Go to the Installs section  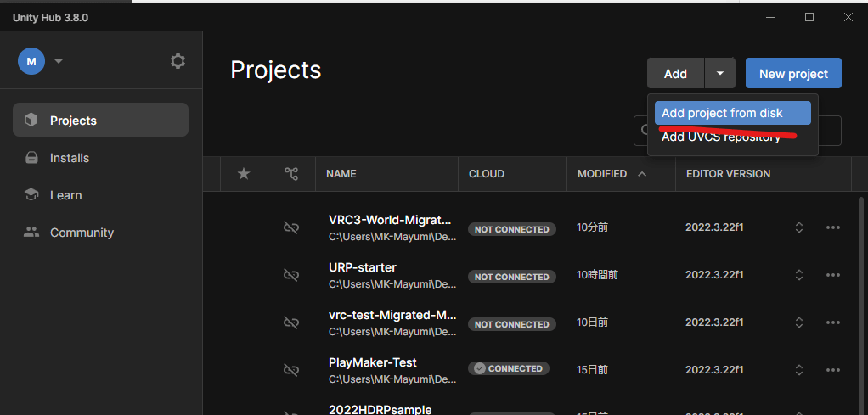pos(70,158)
